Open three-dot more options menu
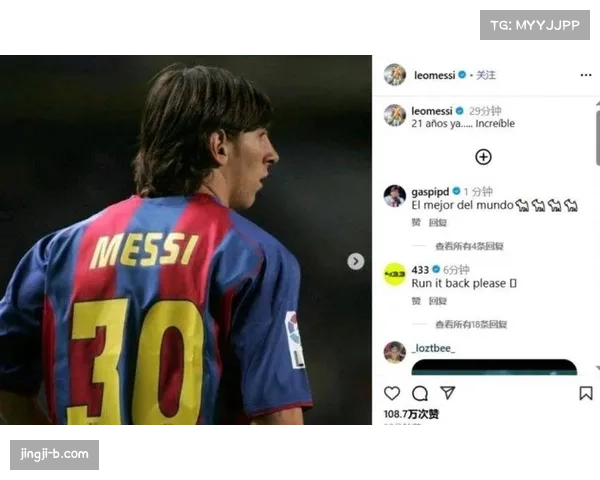The width and height of the screenshot is (600, 480). (x=586, y=75)
